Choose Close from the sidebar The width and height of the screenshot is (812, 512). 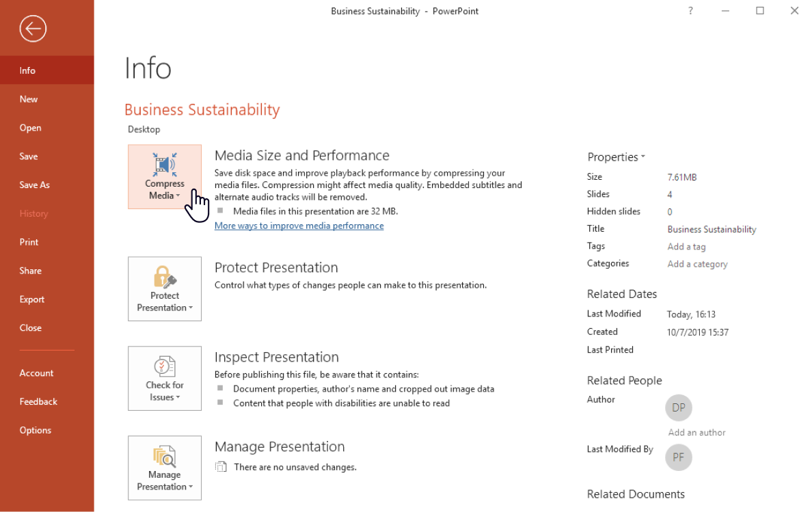pos(47,327)
